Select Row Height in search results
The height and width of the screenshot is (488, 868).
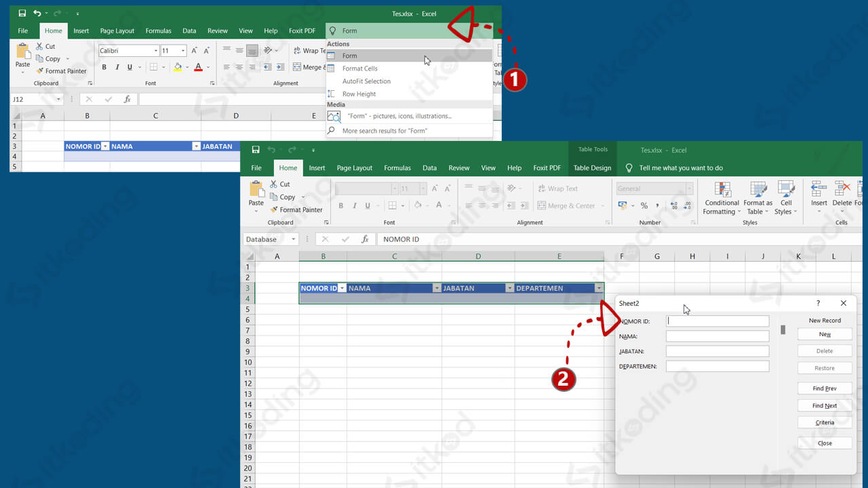tap(409, 94)
